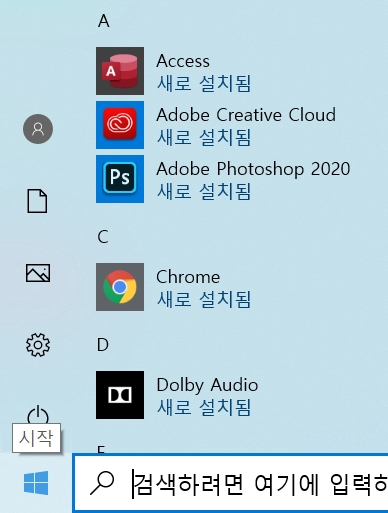Click the Dolby Audio label
Viewport: 388px width, 513px height.
(x=207, y=385)
